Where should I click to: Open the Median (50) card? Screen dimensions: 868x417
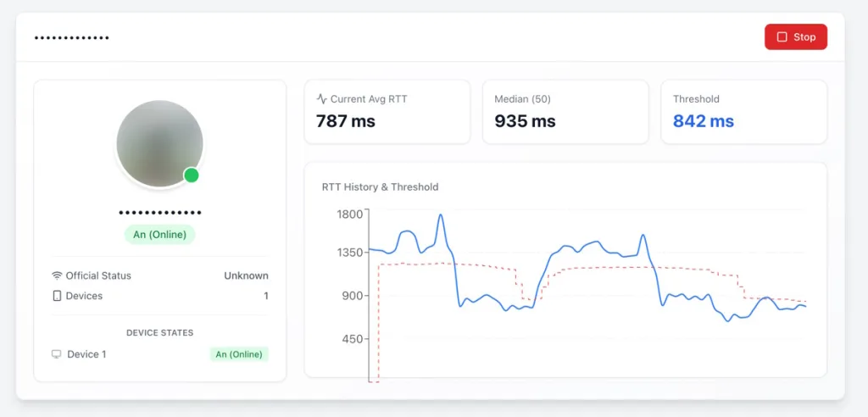point(565,112)
